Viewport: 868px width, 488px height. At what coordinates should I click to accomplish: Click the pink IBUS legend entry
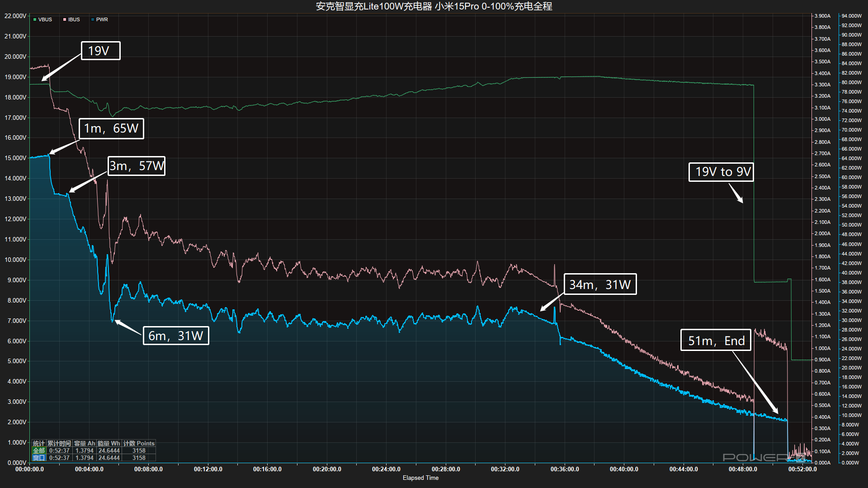[x=71, y=19]
